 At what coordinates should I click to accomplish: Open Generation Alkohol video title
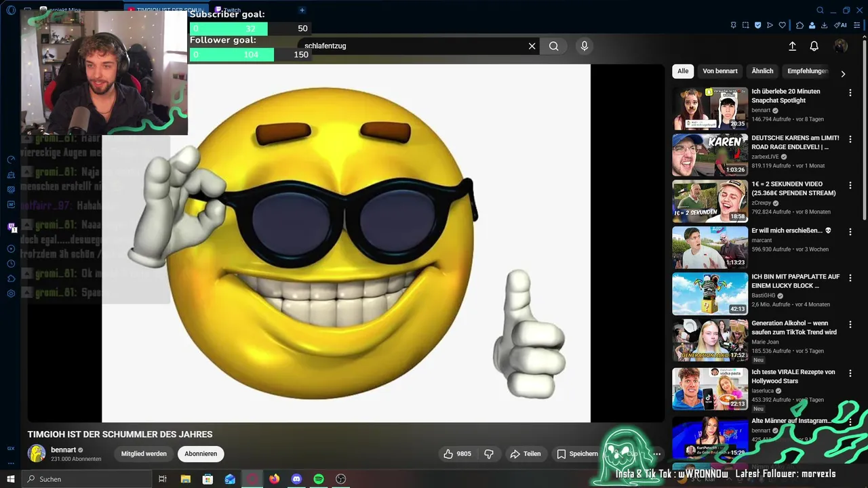[x=794, y=327]
